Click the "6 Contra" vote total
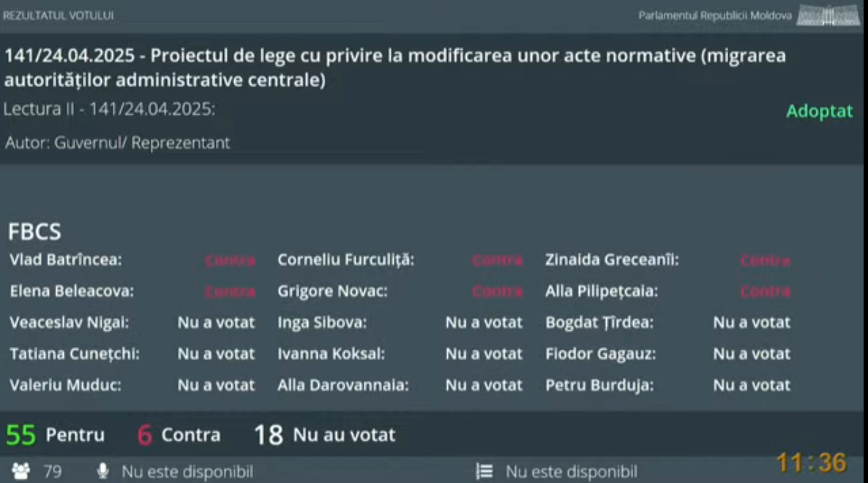Viewport: 868px width, 483px height. tap(179, 435)
